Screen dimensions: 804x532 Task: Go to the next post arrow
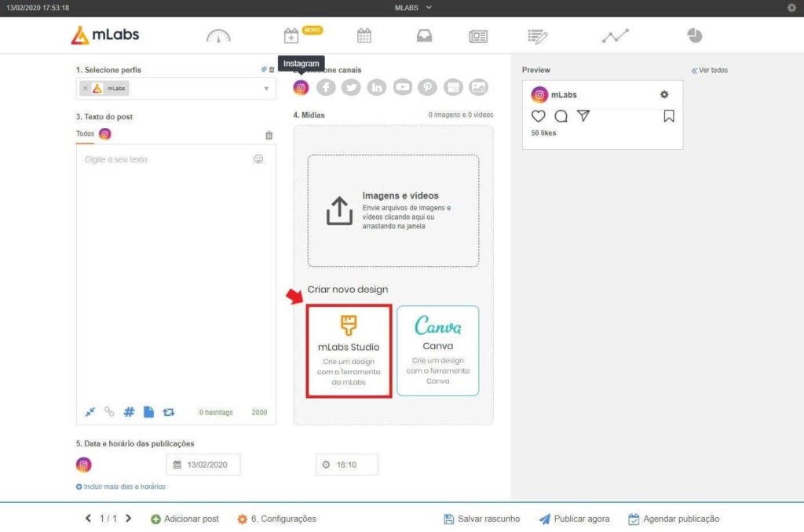(x=129, y=519)
